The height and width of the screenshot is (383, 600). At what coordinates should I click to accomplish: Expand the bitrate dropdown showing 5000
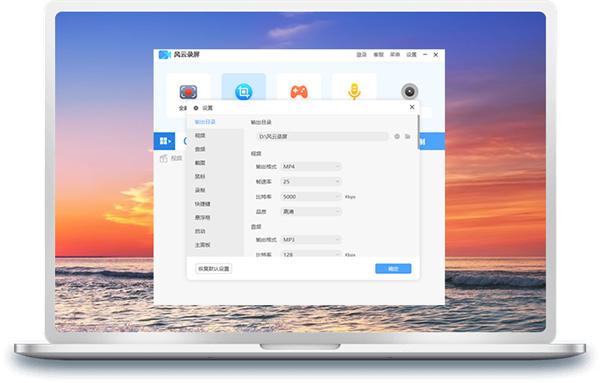point(311,197)
